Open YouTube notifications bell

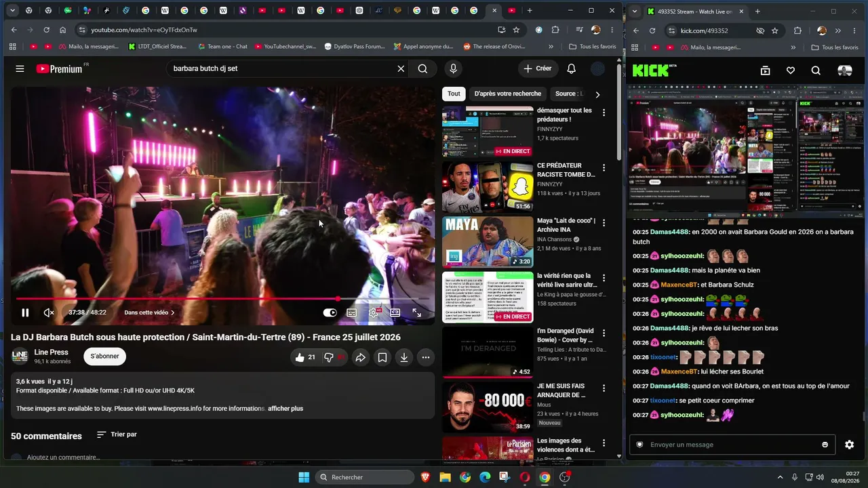tap(572, 68)
